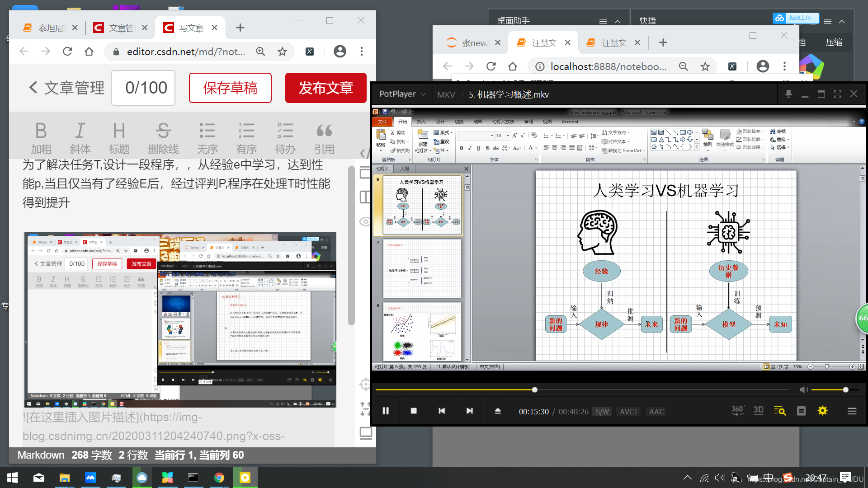The height and width of the screenshot is (488, 868).
Task: Click the article title field showing 0/100
Action: pyautogui.click(x=143, y=88)
